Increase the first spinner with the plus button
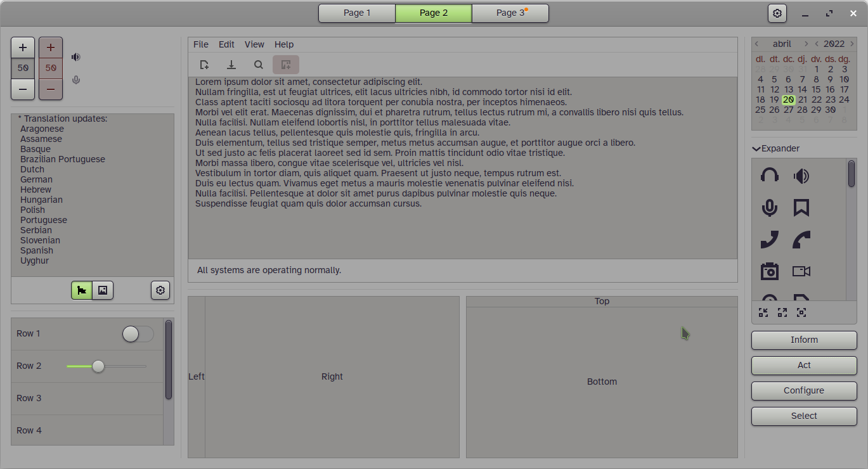The height and width of the screenshot is (469, 868). 23,48
